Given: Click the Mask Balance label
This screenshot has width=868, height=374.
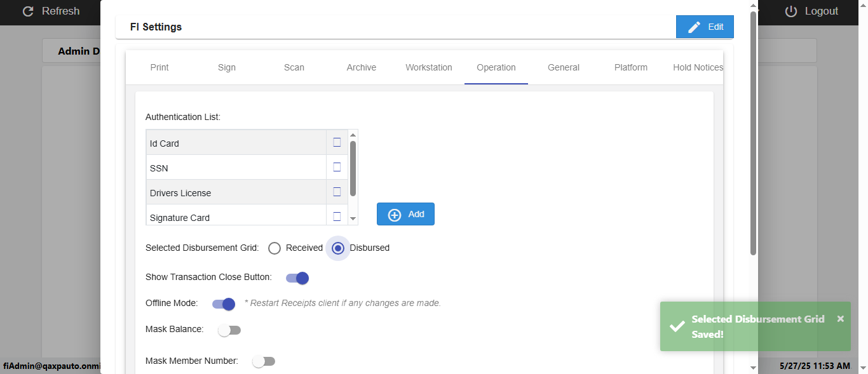Looking at the screenshot, I should point(175,329).
